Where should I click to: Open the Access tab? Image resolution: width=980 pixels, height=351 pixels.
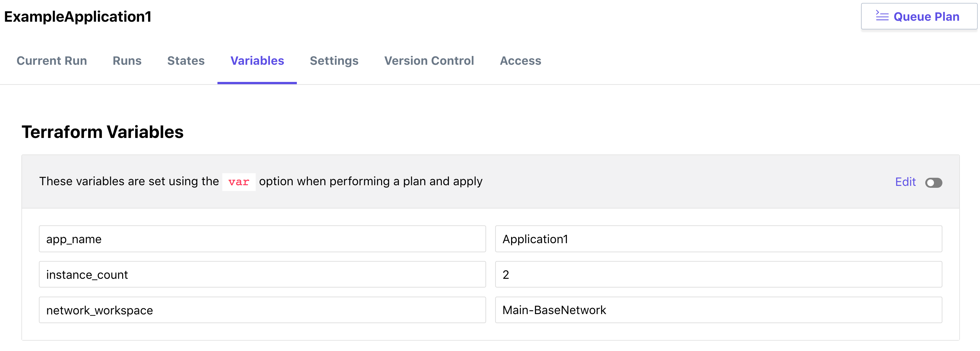click(x=520, y=61)
